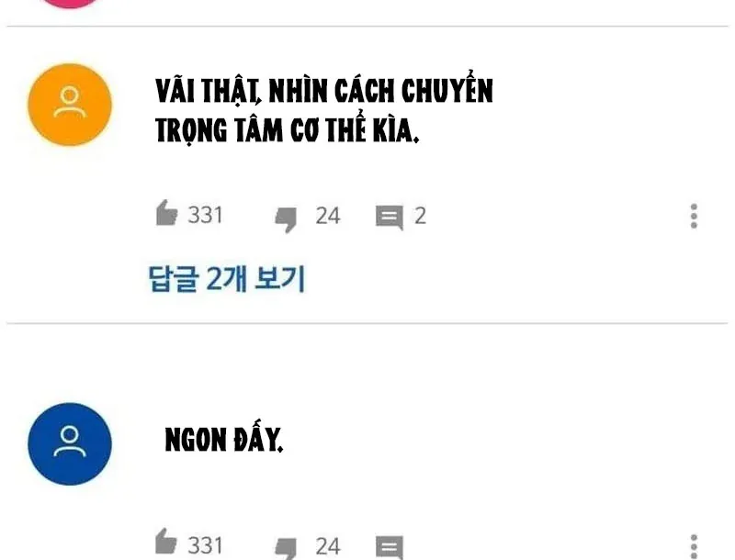The width and height of the screenshot is (735, 560).
Task: Click the 331 like count under VÃI THẬT comment
Action: pyautogui.click(x=205, y=216)
